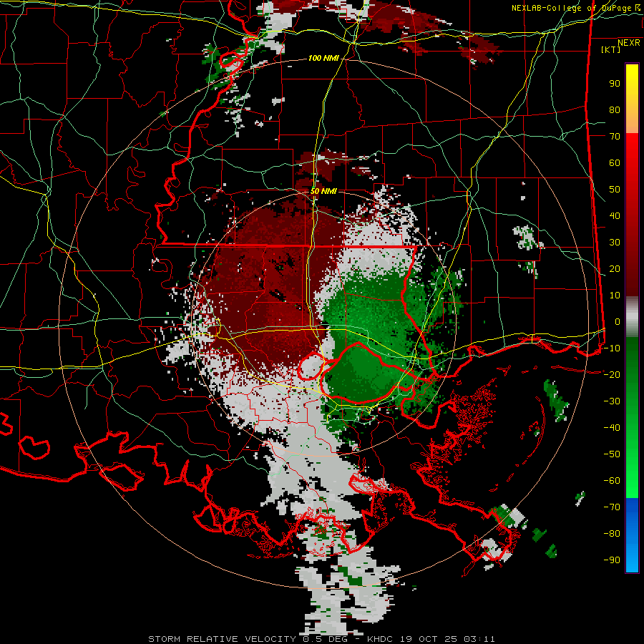
Task: Click the 60 value on the velocity scale
Action: 615,163
